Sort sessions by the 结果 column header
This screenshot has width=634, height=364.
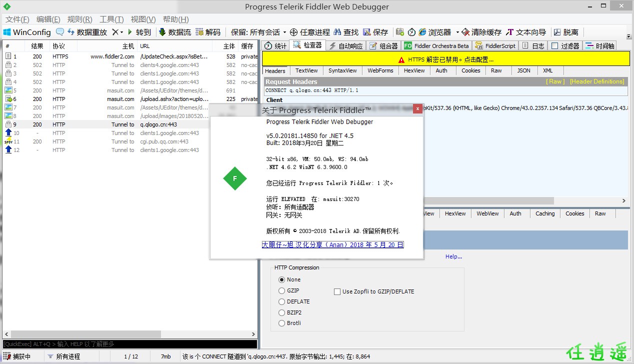pos(37,46)
